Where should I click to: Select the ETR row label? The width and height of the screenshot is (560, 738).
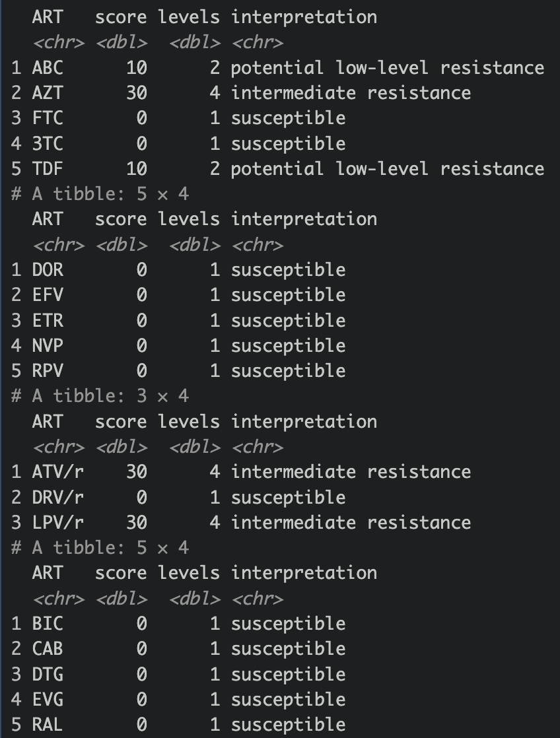pos(48,321)
